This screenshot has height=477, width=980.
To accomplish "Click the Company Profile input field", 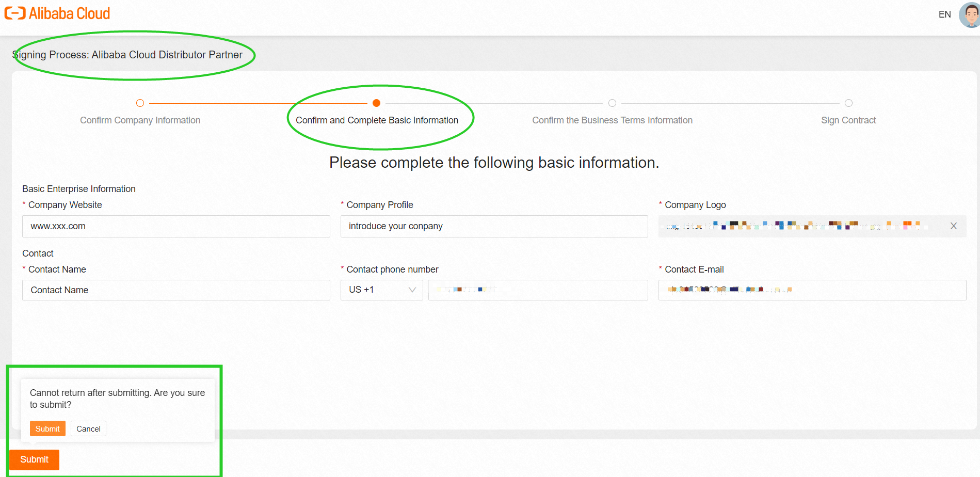I will 494,226.
